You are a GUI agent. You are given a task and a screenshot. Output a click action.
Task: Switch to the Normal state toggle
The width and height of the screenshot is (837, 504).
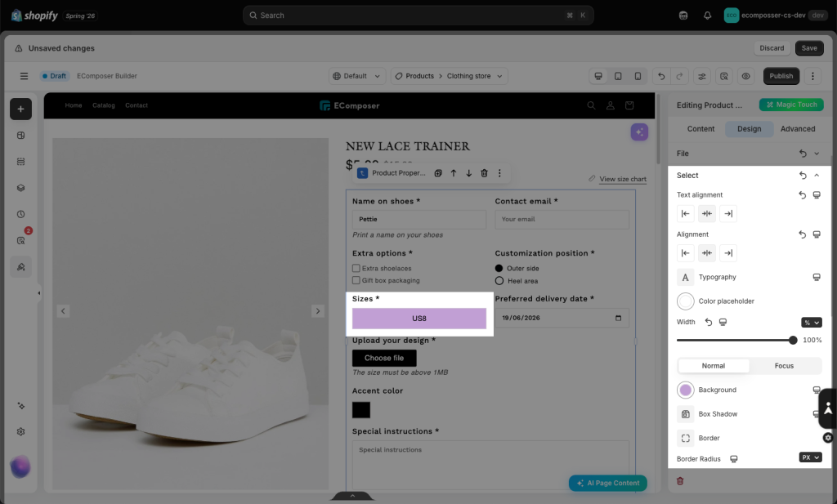pos(714,365)
